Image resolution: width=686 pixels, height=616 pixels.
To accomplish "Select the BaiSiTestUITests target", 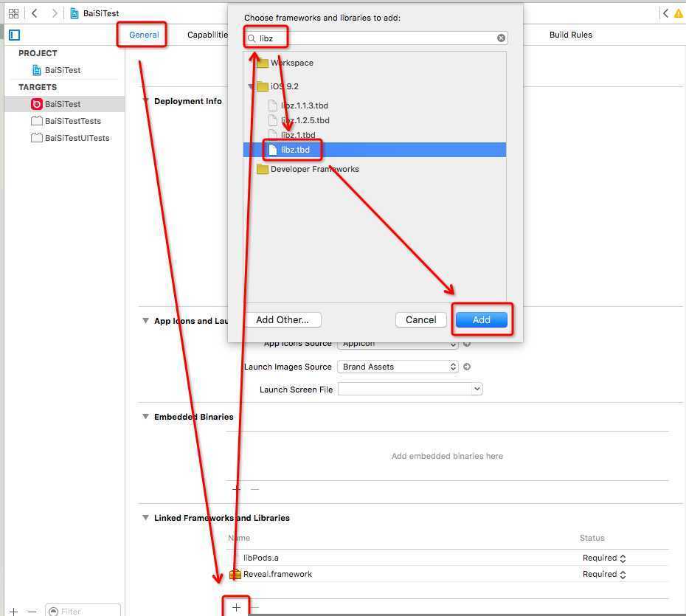I will point(70,138).
